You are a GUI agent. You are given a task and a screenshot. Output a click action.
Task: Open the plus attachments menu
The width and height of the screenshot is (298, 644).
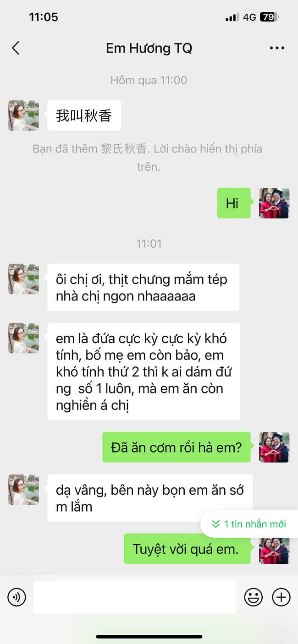(x=281, y=597)
